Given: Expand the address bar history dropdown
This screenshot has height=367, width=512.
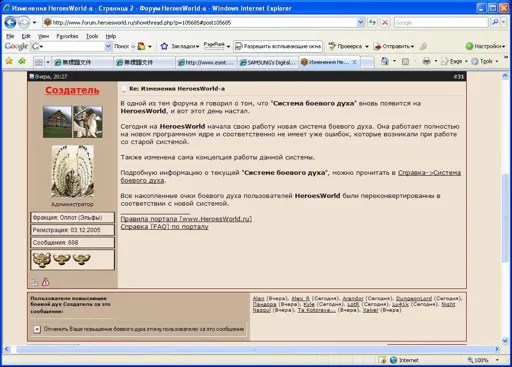Looking at the screenshot, I should 360,23.
